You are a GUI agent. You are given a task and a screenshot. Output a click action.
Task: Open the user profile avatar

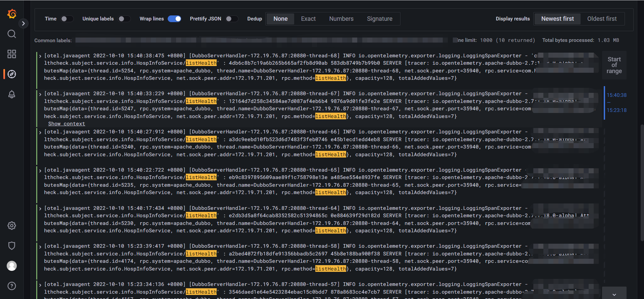point(12,266)
